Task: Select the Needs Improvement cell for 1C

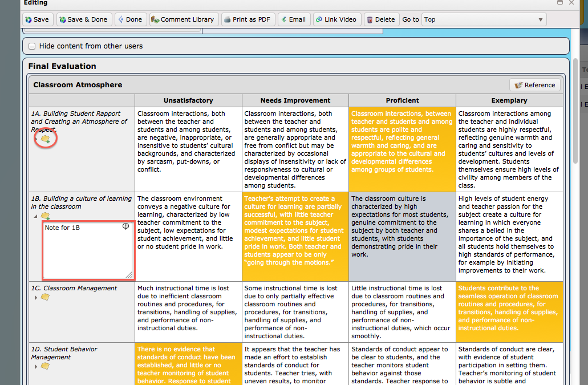Action: pos(295,312)
